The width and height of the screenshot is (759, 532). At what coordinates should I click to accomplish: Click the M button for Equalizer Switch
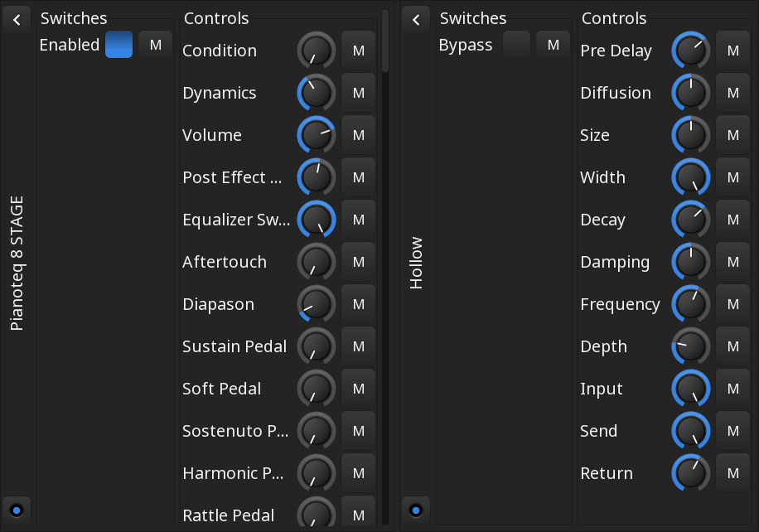click(x=359, y=220)
